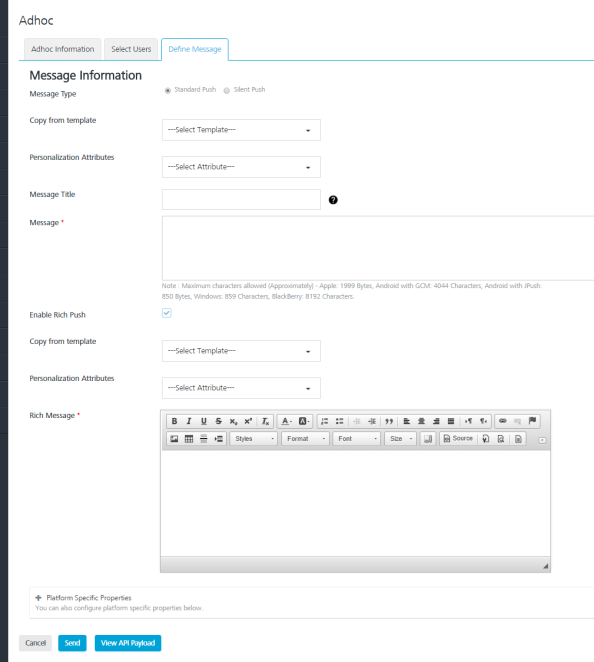594x662 pixels.
Task: View Source of rich message
Action: [x=458, y=439]
